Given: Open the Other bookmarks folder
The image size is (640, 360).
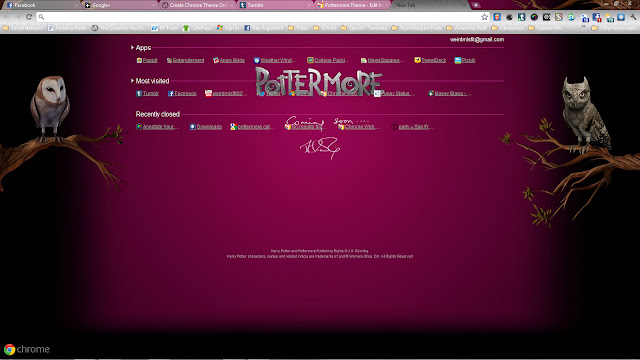Looking at the screenshot, I should [x=614, y=28].
